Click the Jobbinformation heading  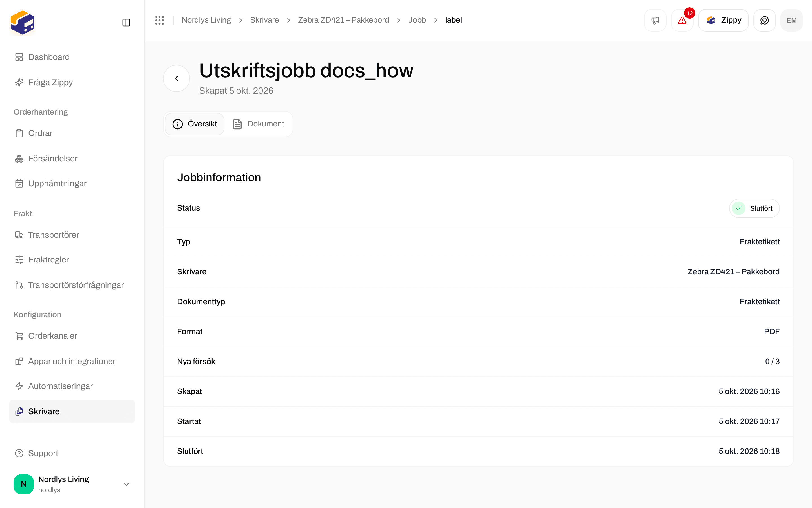pyautogui.click(x=219, y=178)
